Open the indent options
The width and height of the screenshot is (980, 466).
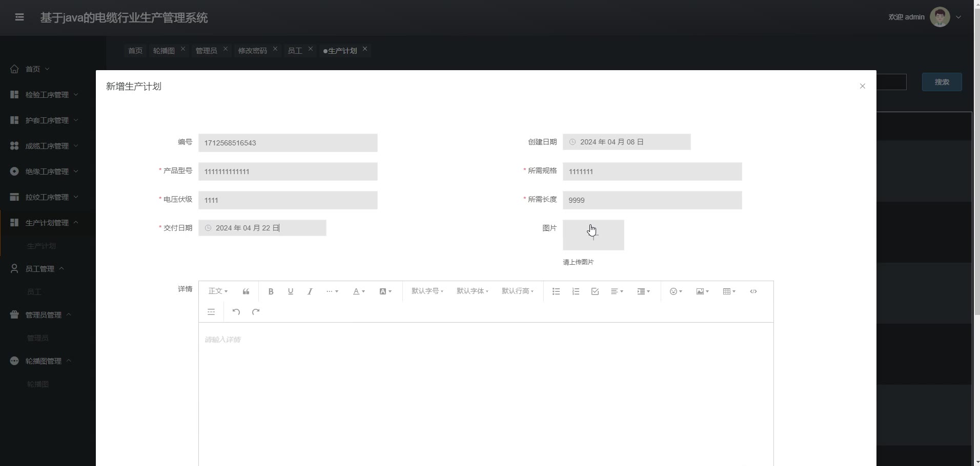click(644, 291)
